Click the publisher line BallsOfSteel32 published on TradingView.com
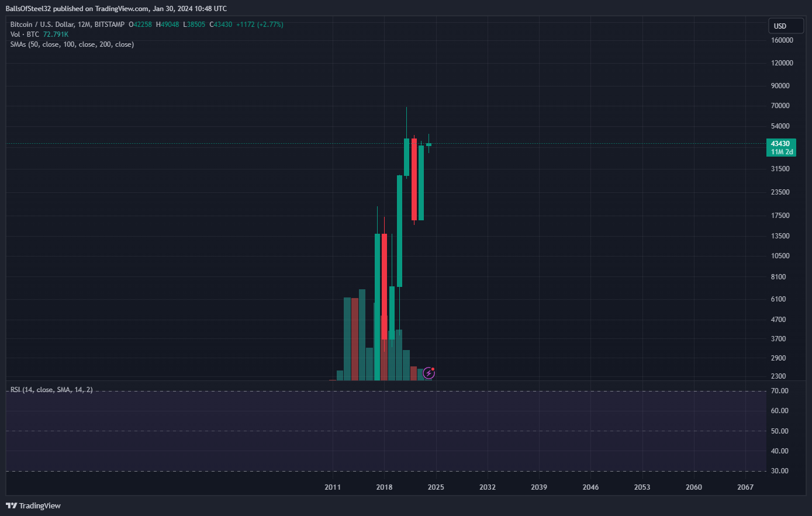812x516 pixels. pyautogui.click(x=116, y=9)
